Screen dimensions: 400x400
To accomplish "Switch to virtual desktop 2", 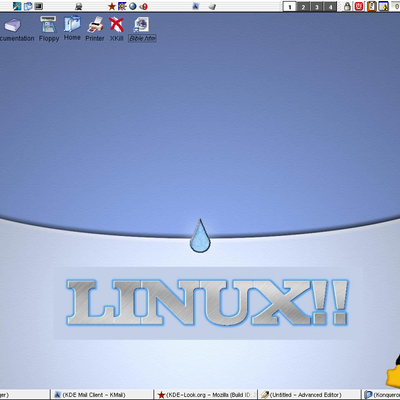I will pos(303,6).
